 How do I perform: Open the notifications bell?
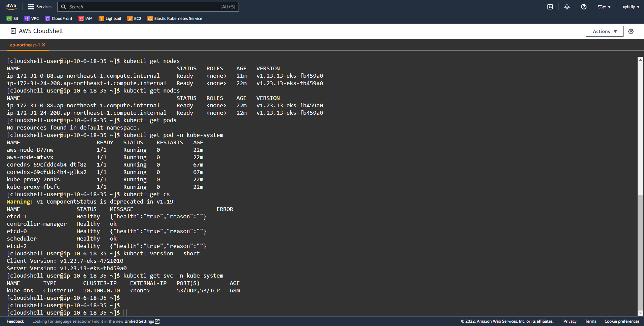[x=567, y=7]
